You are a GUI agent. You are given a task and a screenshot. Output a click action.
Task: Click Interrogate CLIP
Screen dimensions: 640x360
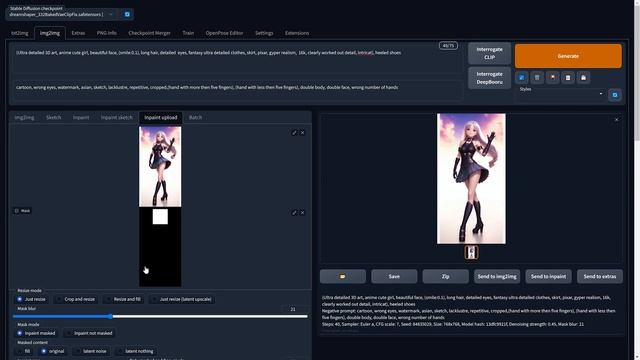coord(489,53)
